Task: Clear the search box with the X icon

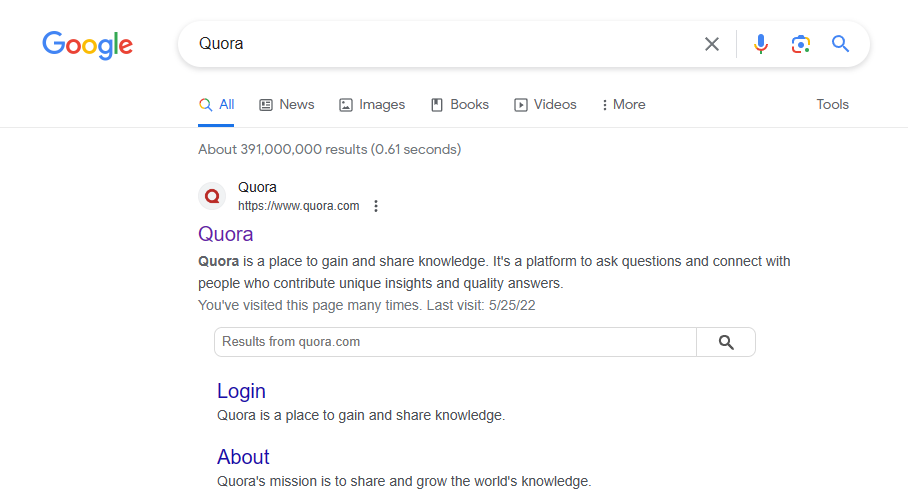Action: click(712, 44)
